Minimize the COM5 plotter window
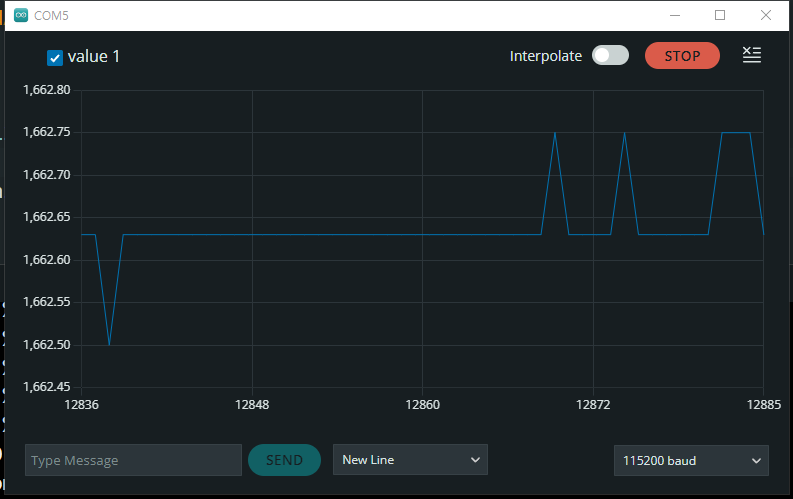Screen dimensions: 793x499 click(675, 16)
